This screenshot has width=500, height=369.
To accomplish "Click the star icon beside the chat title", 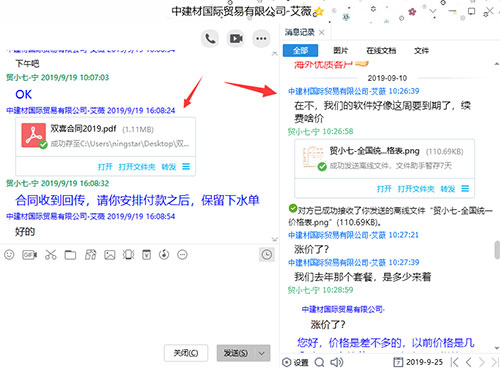I will (319, 12).
